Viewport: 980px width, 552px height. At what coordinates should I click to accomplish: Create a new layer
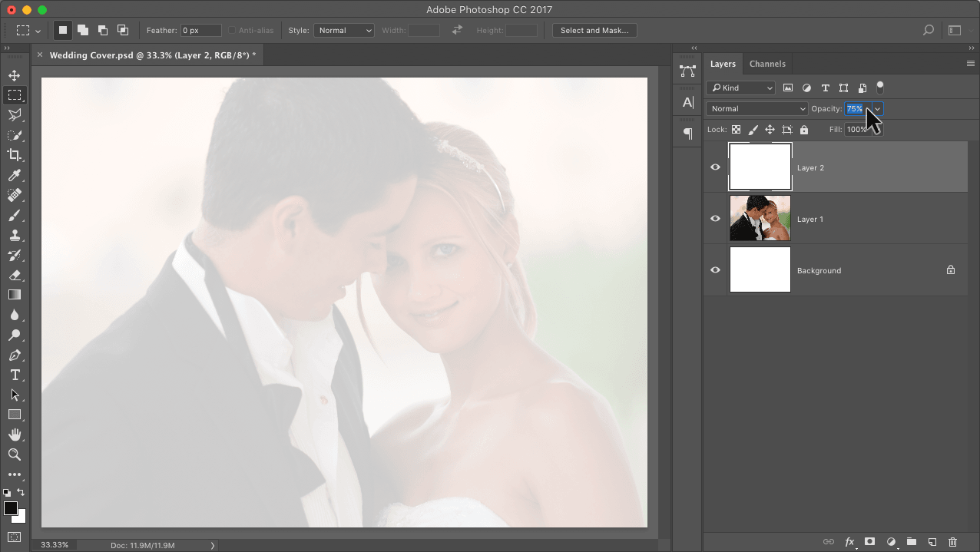(932, 541)
